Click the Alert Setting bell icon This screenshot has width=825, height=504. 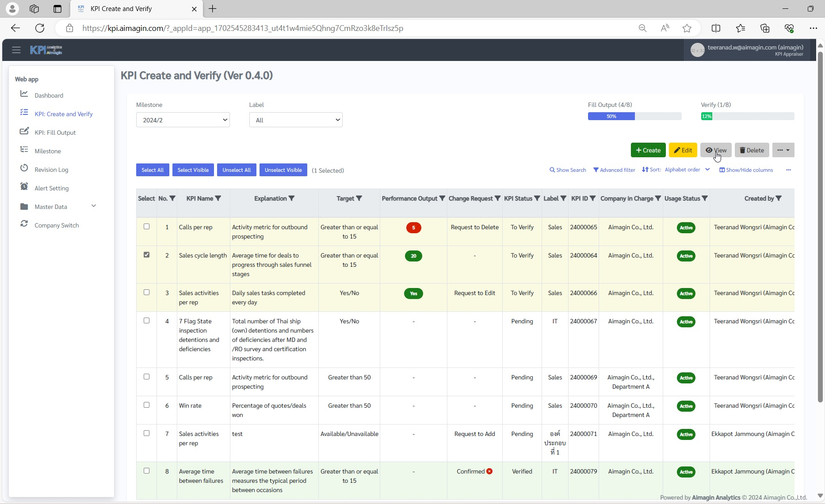(24, 187)
